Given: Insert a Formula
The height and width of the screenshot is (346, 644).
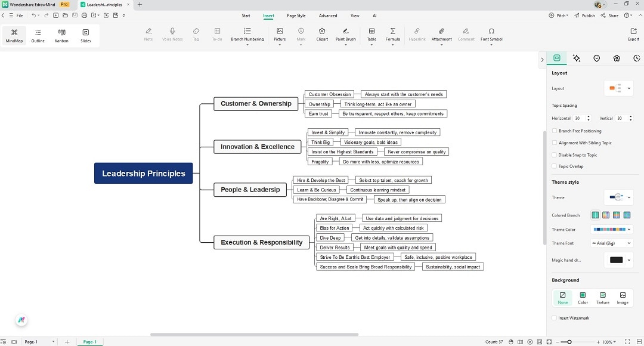Looking at the screenshot, I should tap(393, 35).
